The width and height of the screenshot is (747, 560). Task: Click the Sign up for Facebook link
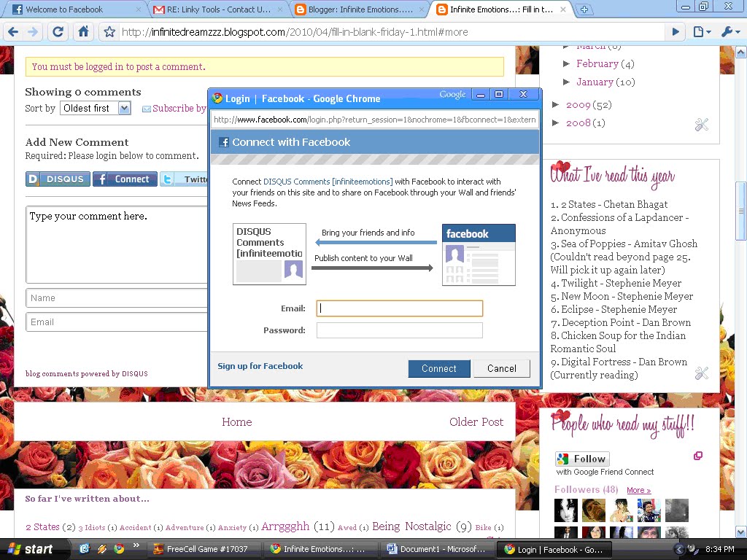(260, 366)
